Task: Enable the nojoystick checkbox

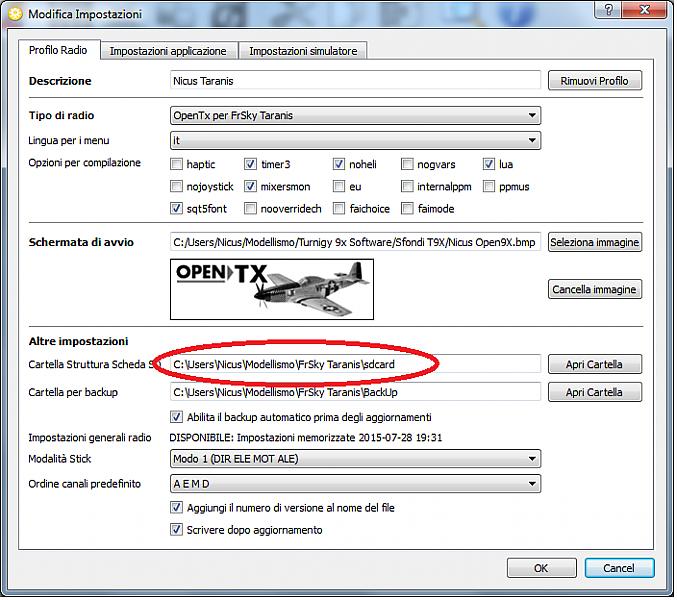Action: point(177,186)
